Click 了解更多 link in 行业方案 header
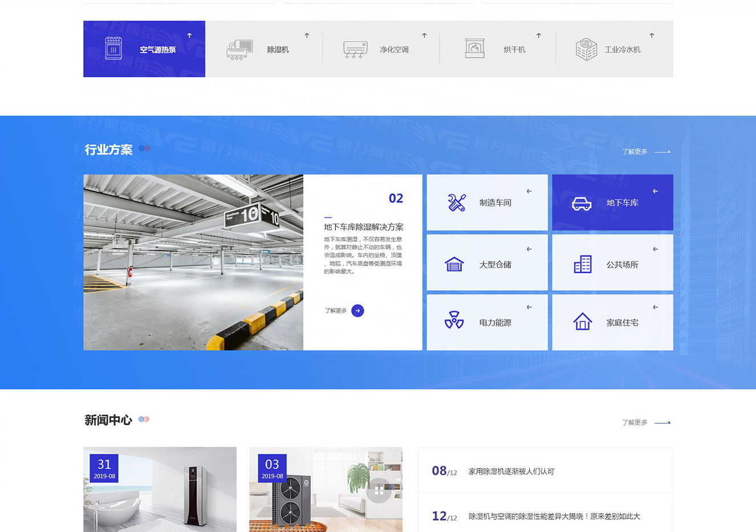Screen dimensions: 756x532 (645, 152)
